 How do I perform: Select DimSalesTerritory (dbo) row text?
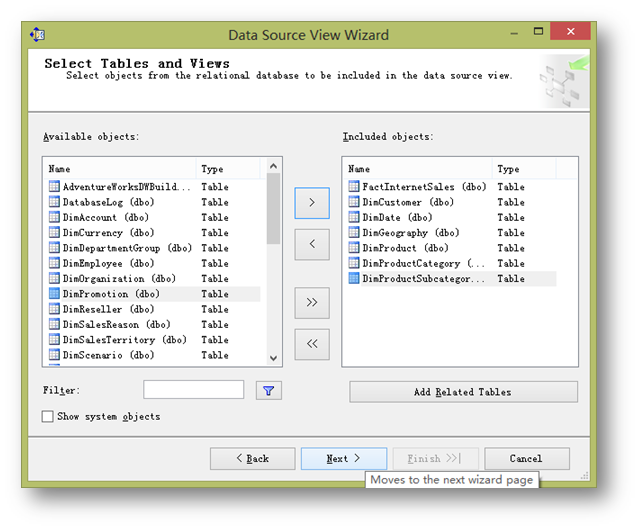125,340
